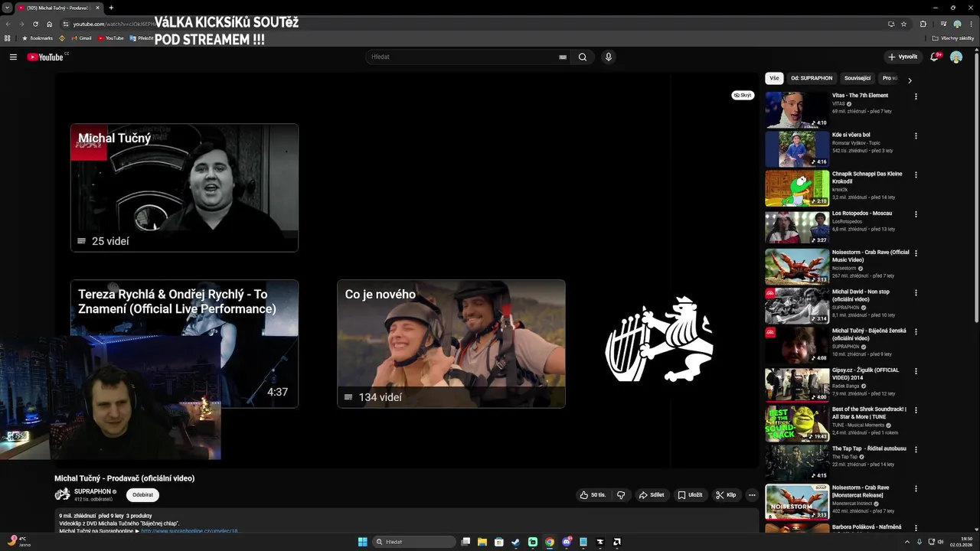Subscribe with the Odebírat button
The width and height of the screenshot is (980, 551).
(x=142, y=495)
